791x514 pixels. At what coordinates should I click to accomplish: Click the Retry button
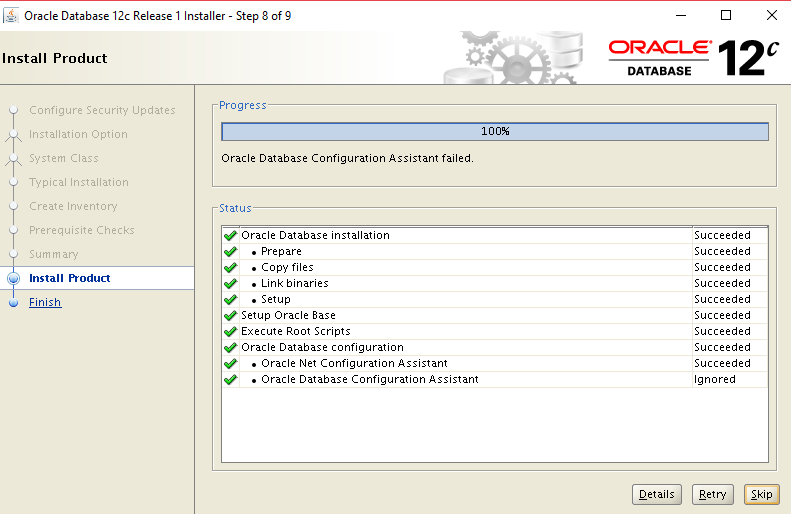712,494
